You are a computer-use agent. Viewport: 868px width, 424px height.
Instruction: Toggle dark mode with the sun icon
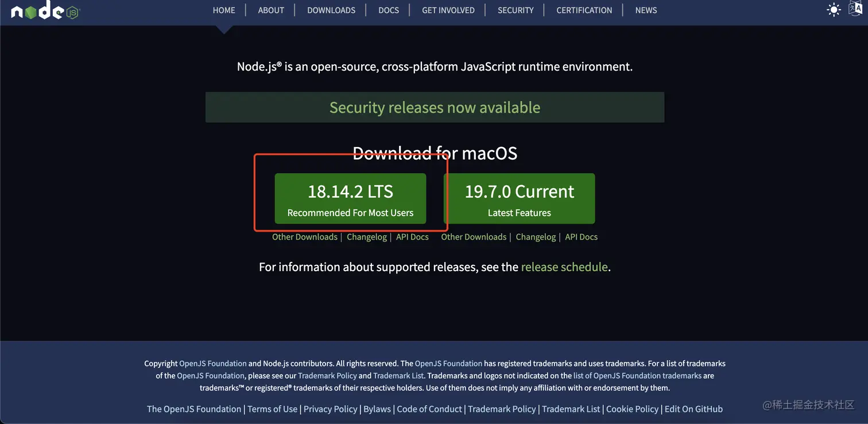click(x=834, y=10)
